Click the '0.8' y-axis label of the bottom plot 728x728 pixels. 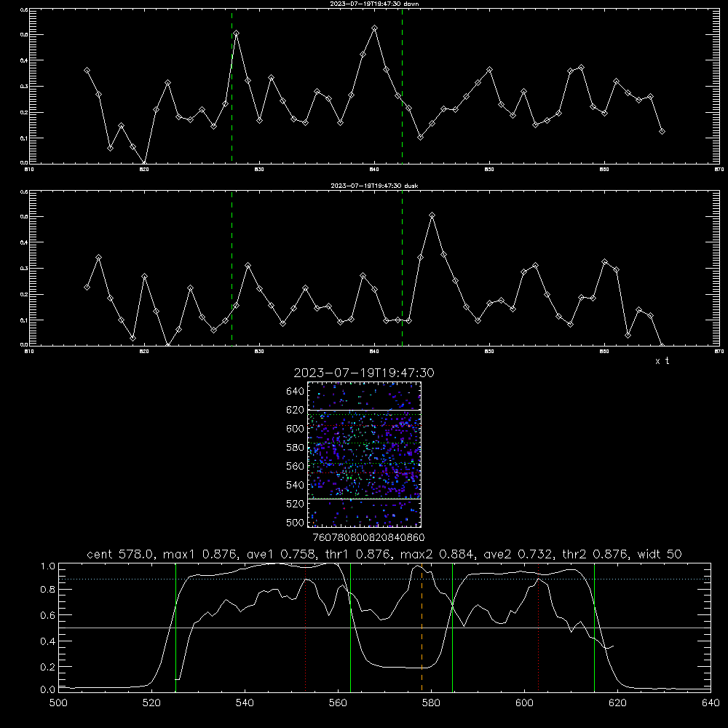[x=48, y=589]
